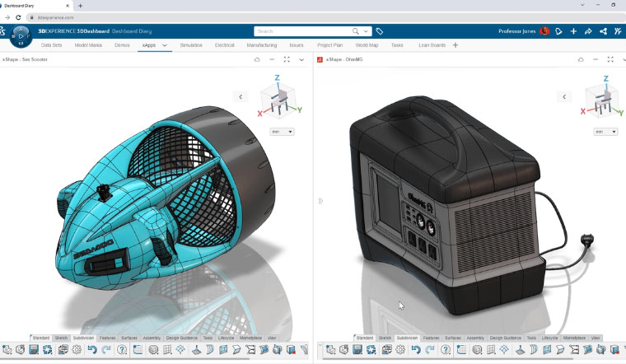Switch to Data Sets dashboard tab

[x=52, y=45]
